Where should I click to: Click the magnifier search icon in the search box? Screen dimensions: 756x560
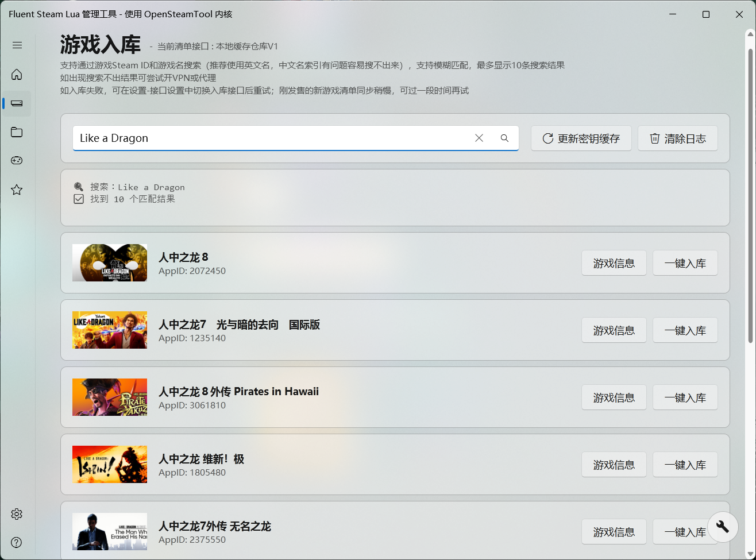504,138
